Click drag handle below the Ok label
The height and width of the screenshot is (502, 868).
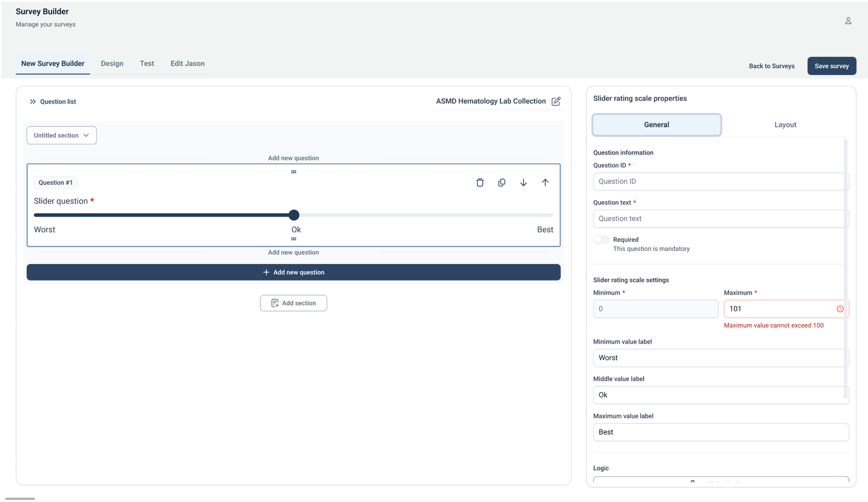293,239
